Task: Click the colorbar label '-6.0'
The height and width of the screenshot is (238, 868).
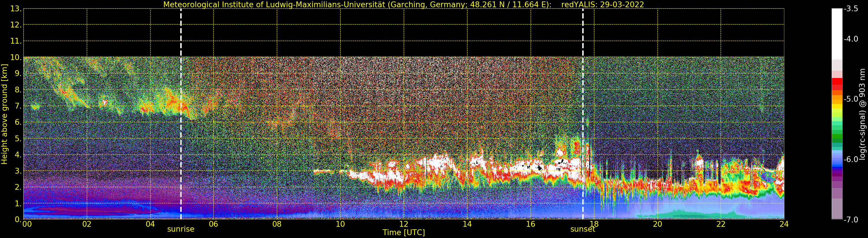Action: click(851, 159)
